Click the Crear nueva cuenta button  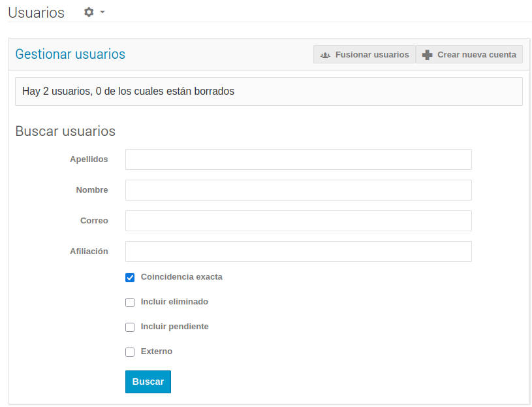point(469,54)
